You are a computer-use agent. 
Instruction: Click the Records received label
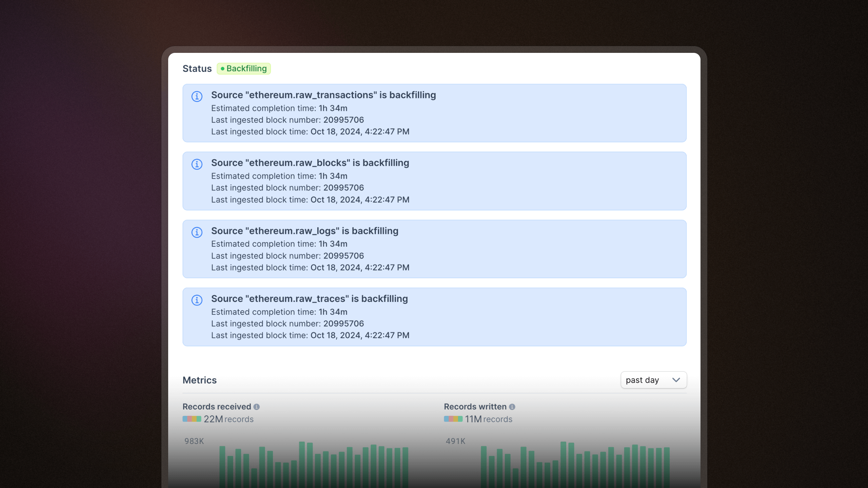[x=217, y=407]
